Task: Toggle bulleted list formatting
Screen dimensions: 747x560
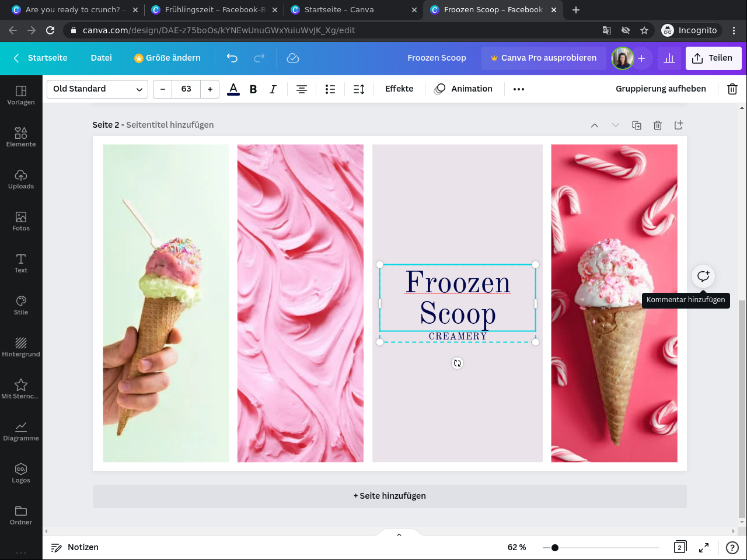Action: (330, 89)
